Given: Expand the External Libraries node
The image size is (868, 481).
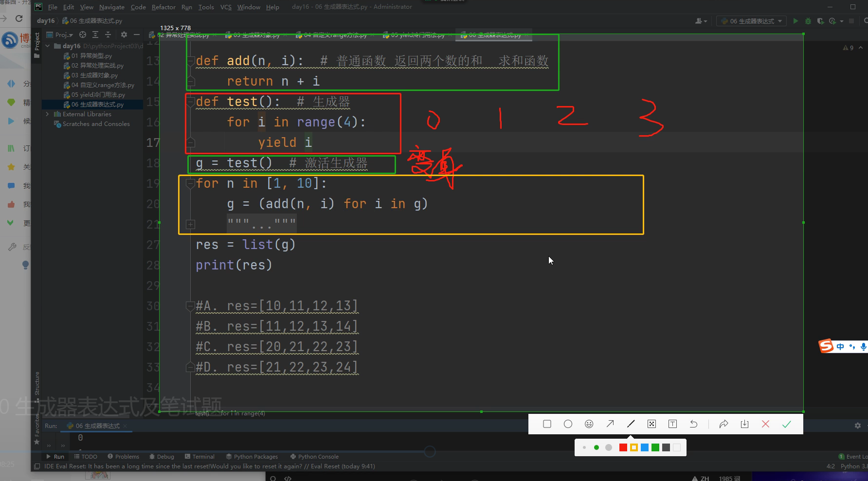Looking at the screenshot, I should point(48,114).
